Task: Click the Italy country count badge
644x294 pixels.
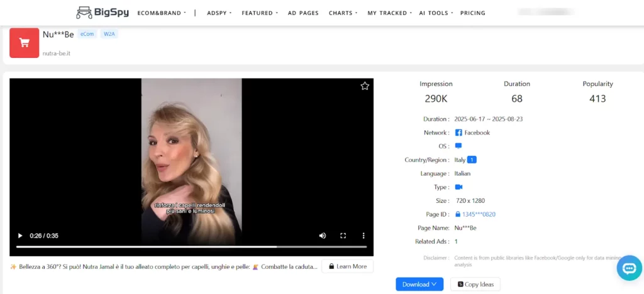Action: point(472,160)
